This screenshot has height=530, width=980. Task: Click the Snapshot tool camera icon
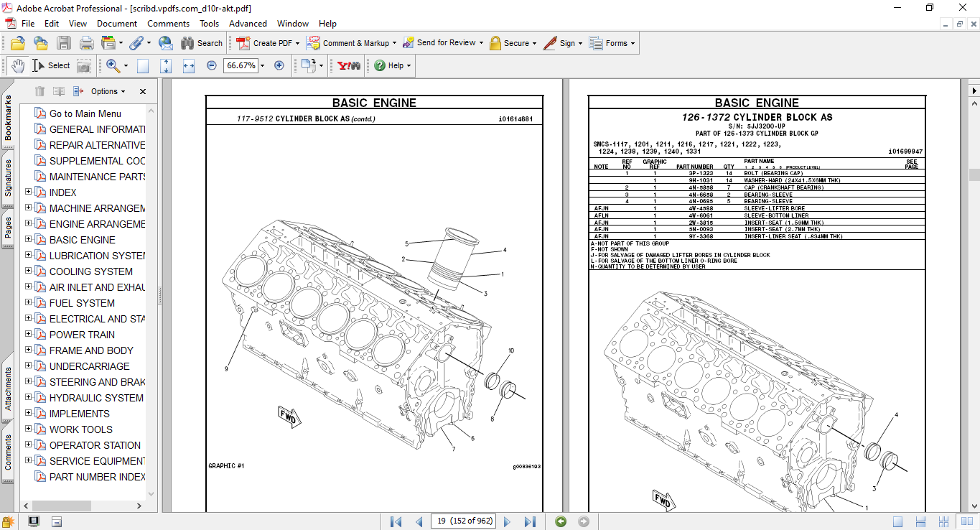coord(84,65)
